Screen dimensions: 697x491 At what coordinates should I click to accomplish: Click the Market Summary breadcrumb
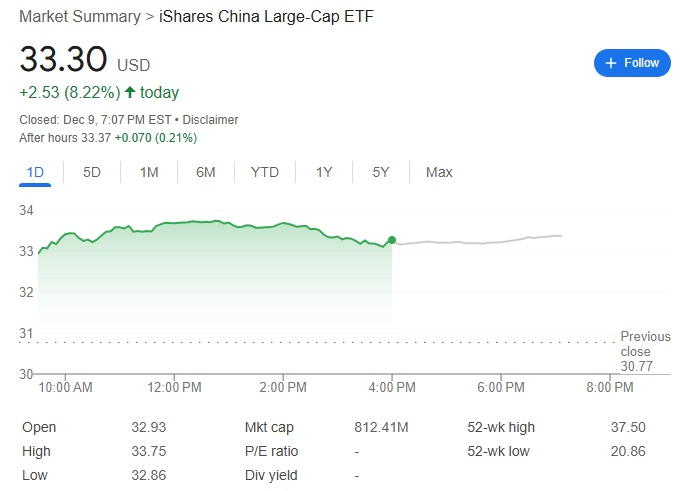coord(76,17)
